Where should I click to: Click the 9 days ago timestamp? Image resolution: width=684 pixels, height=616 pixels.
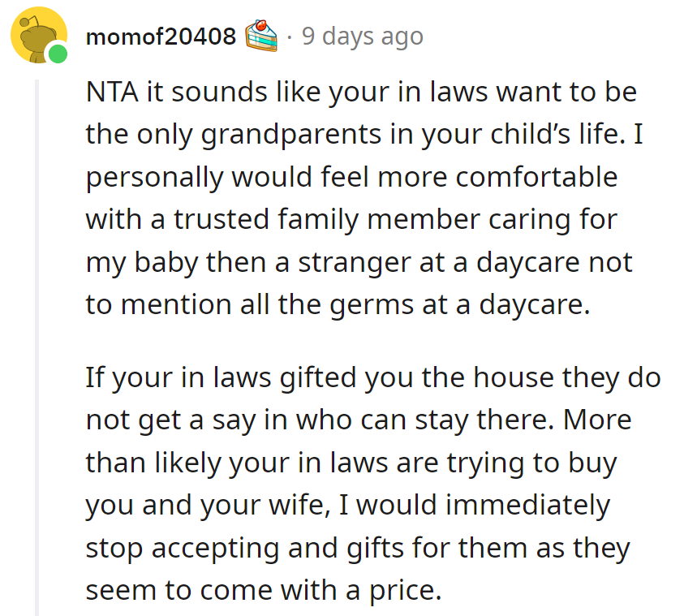[x=362, y=35]
